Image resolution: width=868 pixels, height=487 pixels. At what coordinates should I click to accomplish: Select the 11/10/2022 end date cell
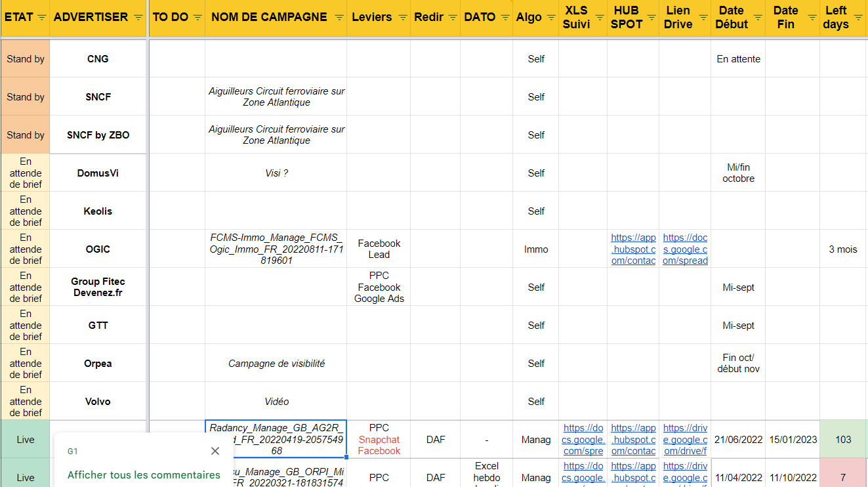(x=793, y=473)
